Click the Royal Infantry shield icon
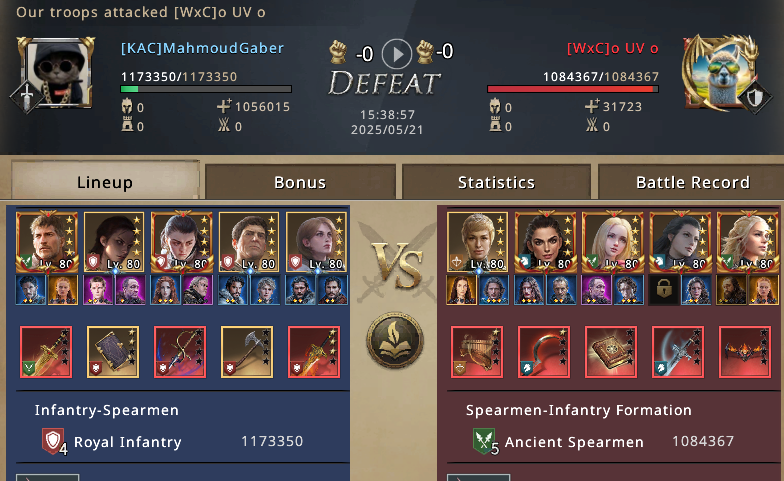The height and width of the screenshot is (481, 784). [x=54, y=441]
